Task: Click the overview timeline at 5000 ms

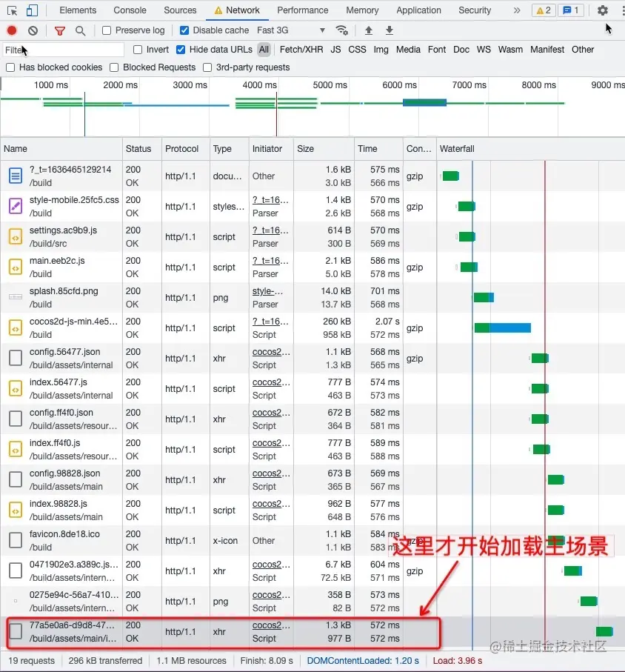Action: pos(330,85)
